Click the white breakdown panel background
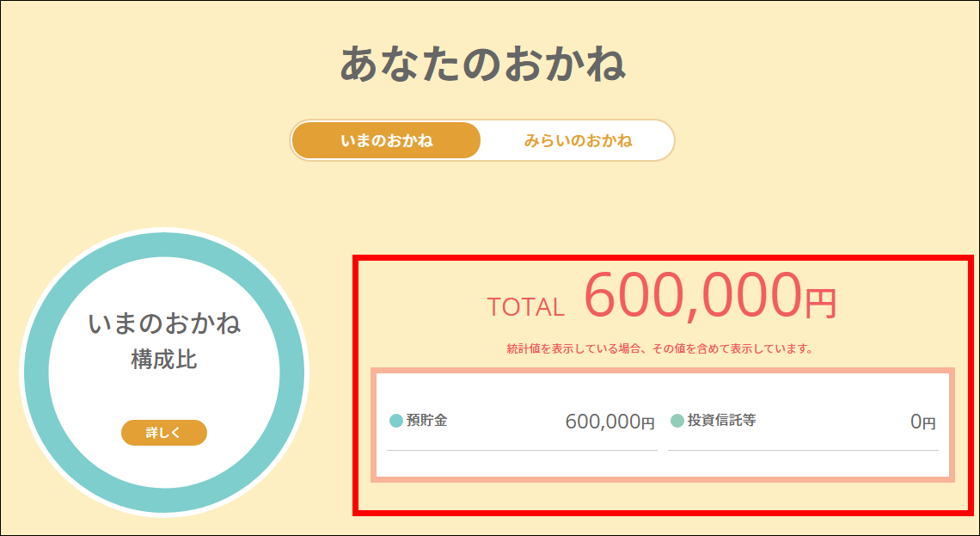980x536 pixels. click(x=663, y=466)
